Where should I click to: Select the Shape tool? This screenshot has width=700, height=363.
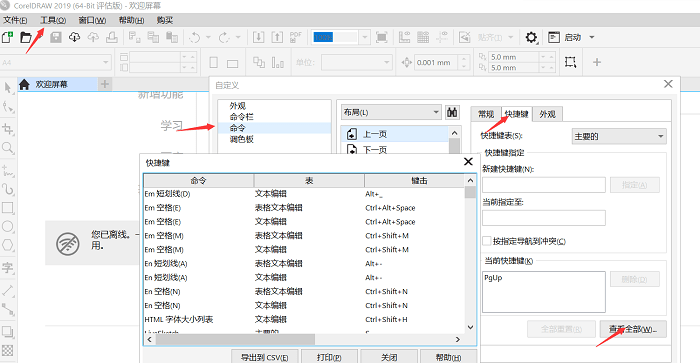pyautogui.click(x=8, y=107)
